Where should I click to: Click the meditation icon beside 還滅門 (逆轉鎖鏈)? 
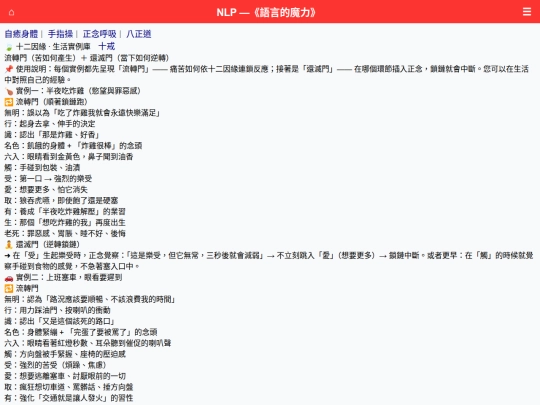tap(9, 245)
